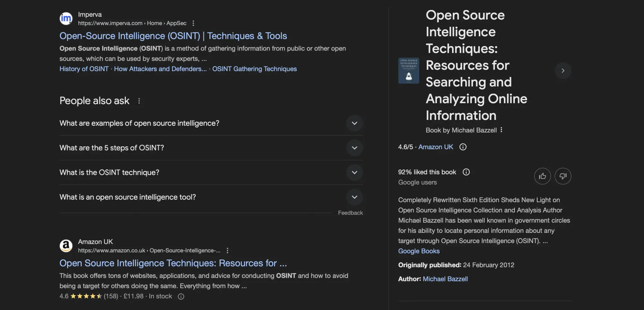Click the book cover thumbnail
Screen dimensions: 644x310
coord(409,70)
